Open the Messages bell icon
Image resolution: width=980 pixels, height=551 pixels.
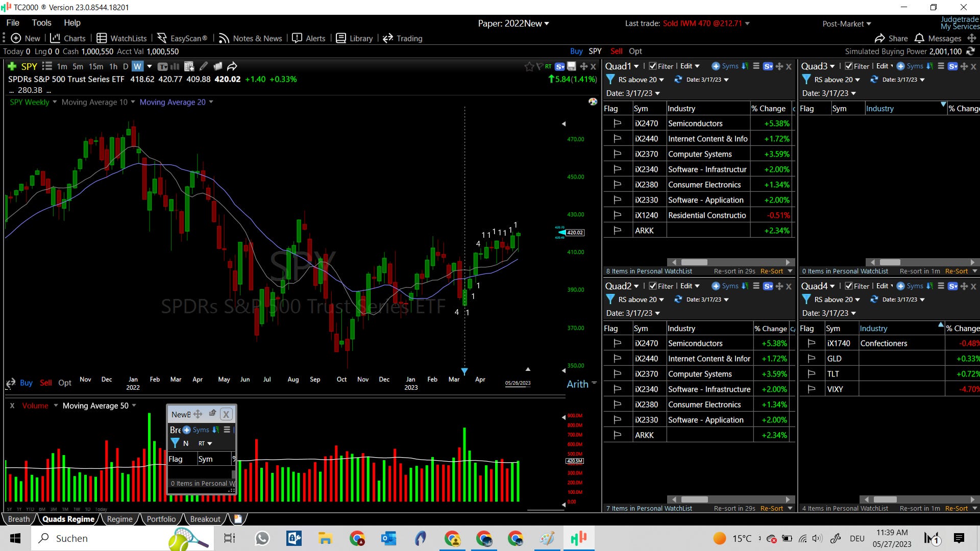[x=919, y=38]
